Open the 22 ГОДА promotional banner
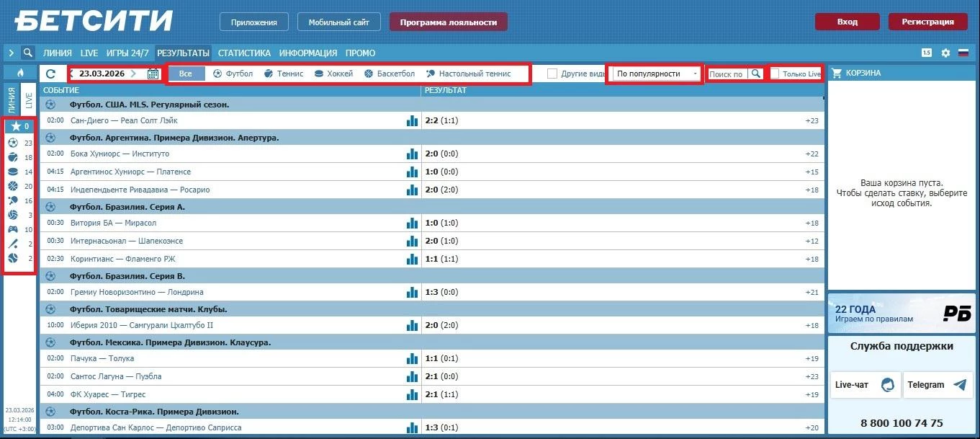The height and width of the screenshot is (439, 980). point(903,312)
